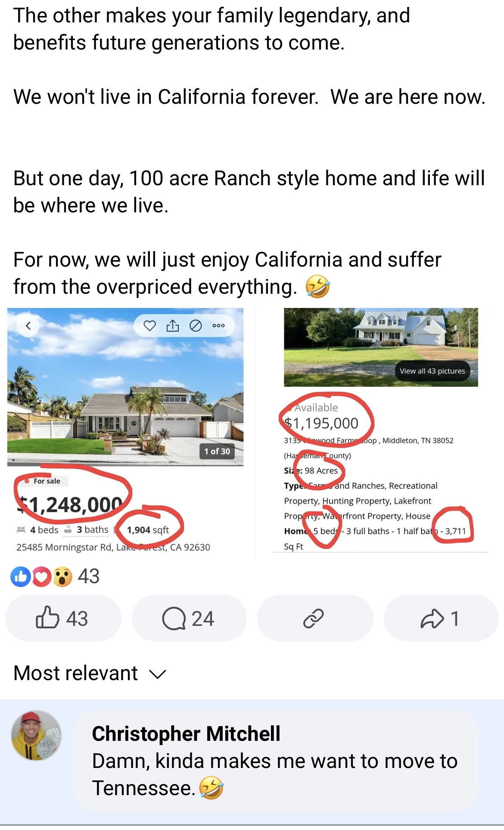Viewport: 504px width, 830px height.
Task: Tap Christopher Mitchell's profile picture
Action: coord(36,735)
